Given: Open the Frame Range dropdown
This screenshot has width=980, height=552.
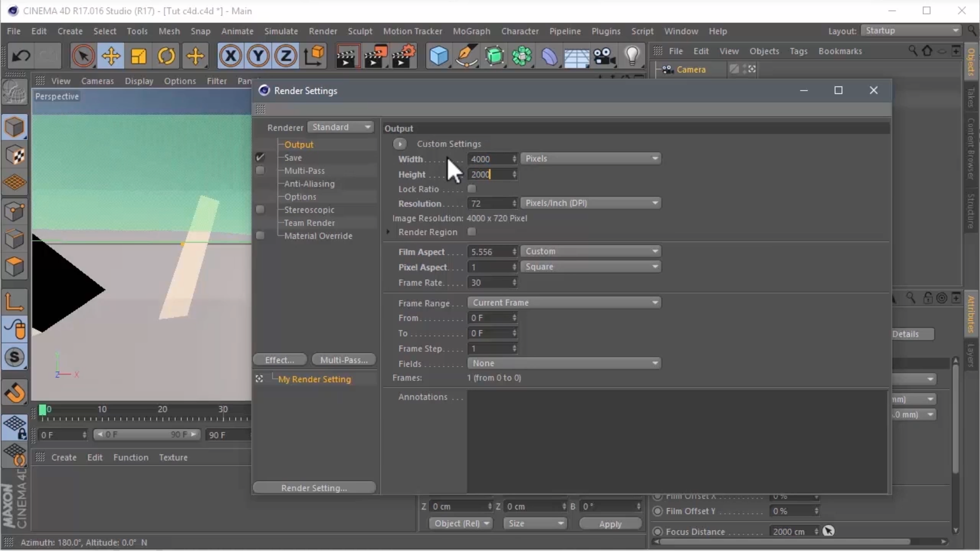Looking at the screenshot, I should 564,303.
